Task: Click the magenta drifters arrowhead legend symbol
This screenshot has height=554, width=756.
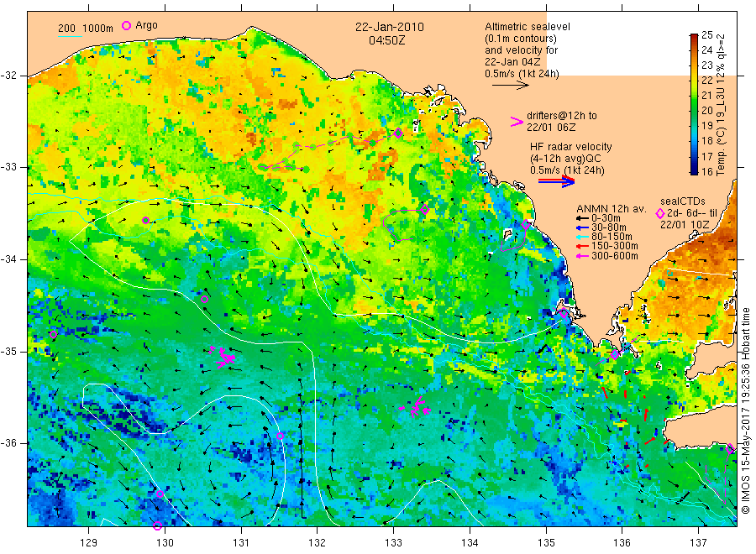Action: 517,122
